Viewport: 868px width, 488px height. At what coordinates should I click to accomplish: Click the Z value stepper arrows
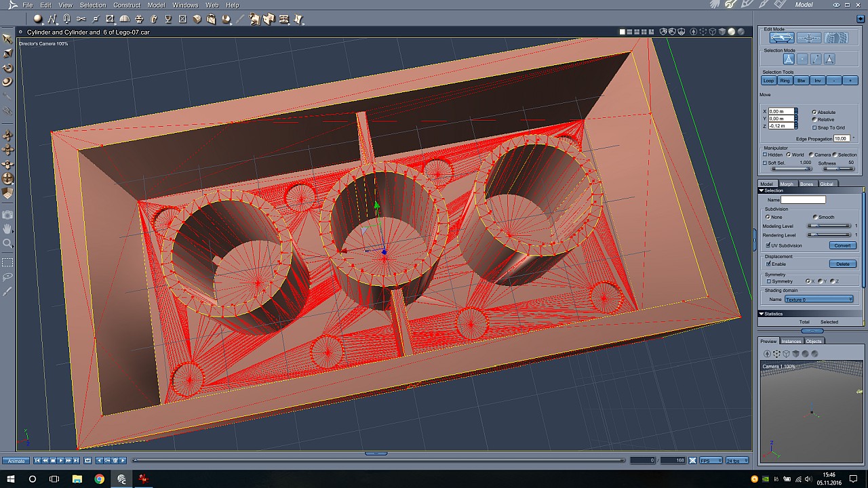795,126
